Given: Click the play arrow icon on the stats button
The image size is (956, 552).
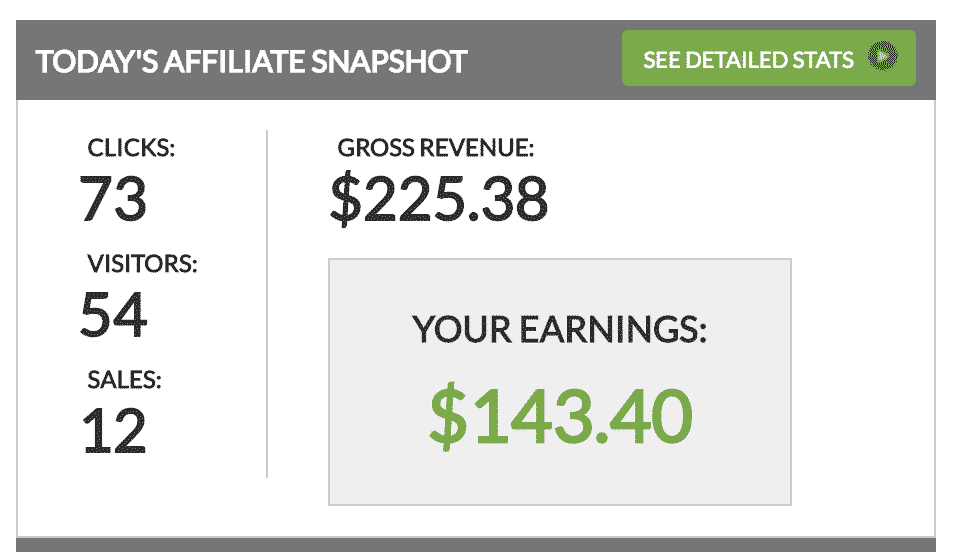Looking at the screenshot, I should tap(883, 57).
